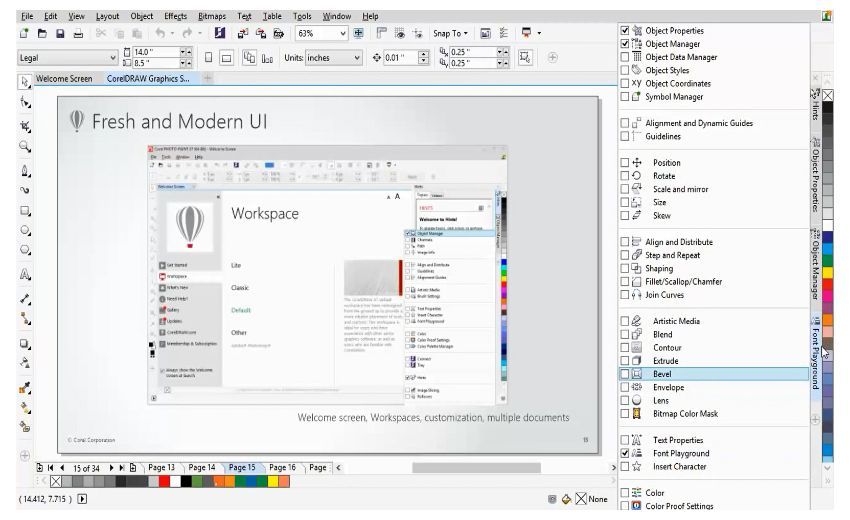Image resolution: width=850 pixels, height=520 pixels.
Task: Toggle full-screen preview icon beside zoom
Action: (x=358, y=34)
